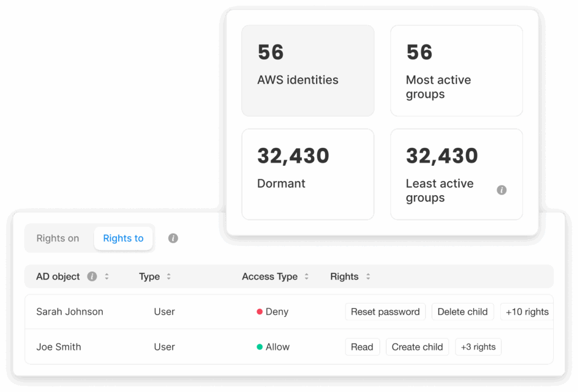This screenshot has height=392, width=578.
Task: Expand the +10 rights badge for Sarah Johnson
Action: pyautogui.click(x=526, y=312)
